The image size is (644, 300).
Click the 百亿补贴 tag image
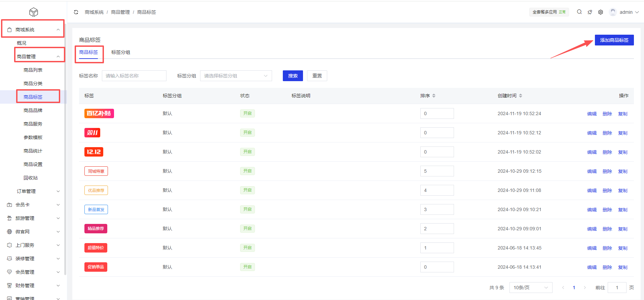99,113
